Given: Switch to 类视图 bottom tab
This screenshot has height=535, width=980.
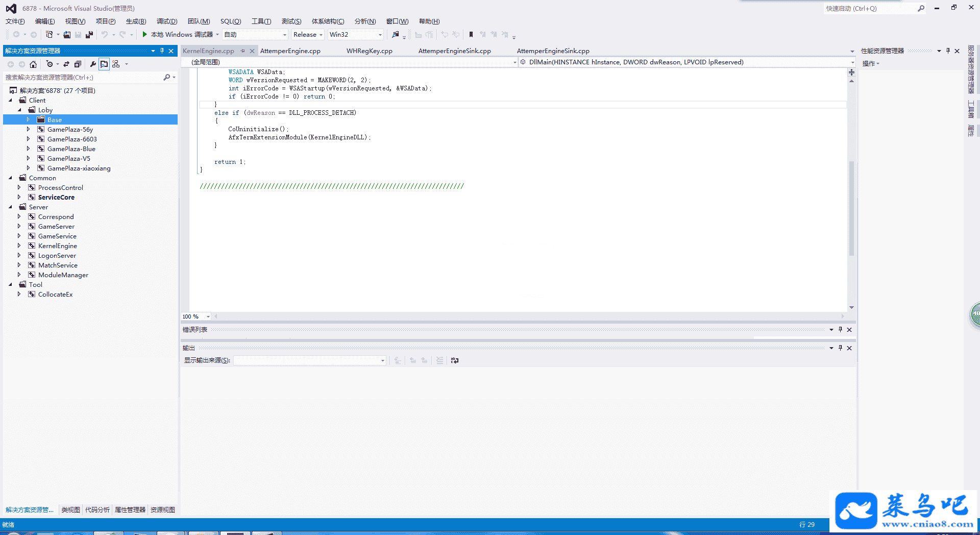Looking at the screenshot, I should pyautogui.click(x=70, y=510).
